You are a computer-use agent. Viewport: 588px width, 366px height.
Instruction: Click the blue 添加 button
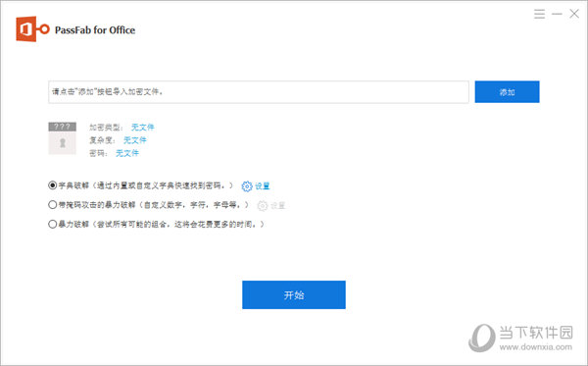(507, 92)
